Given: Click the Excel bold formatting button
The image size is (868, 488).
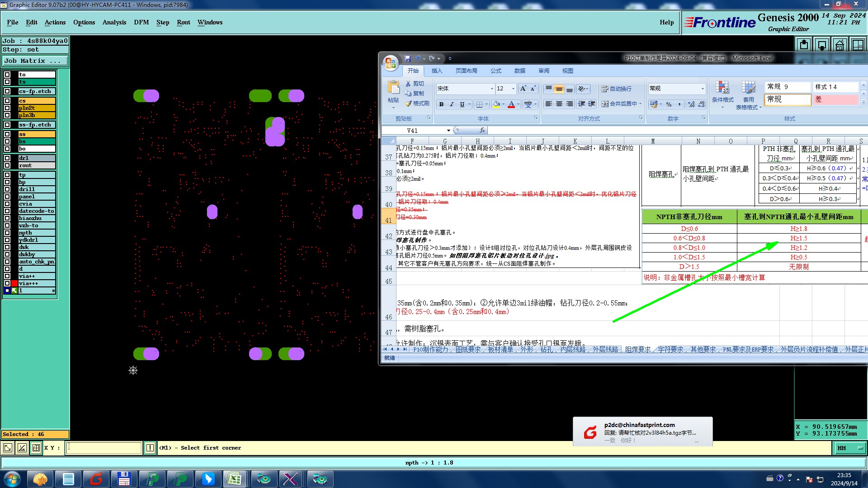Looking at the screenshot, I should (441, 104).
